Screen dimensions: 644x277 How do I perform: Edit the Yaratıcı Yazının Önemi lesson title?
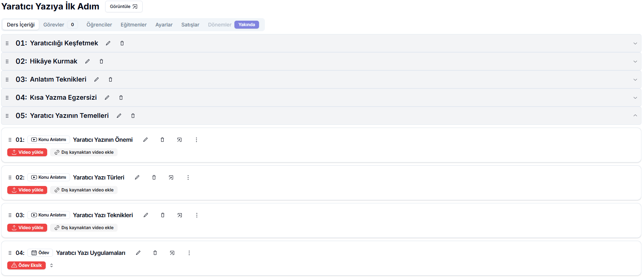pyautogui.click(x=145, y=140)
